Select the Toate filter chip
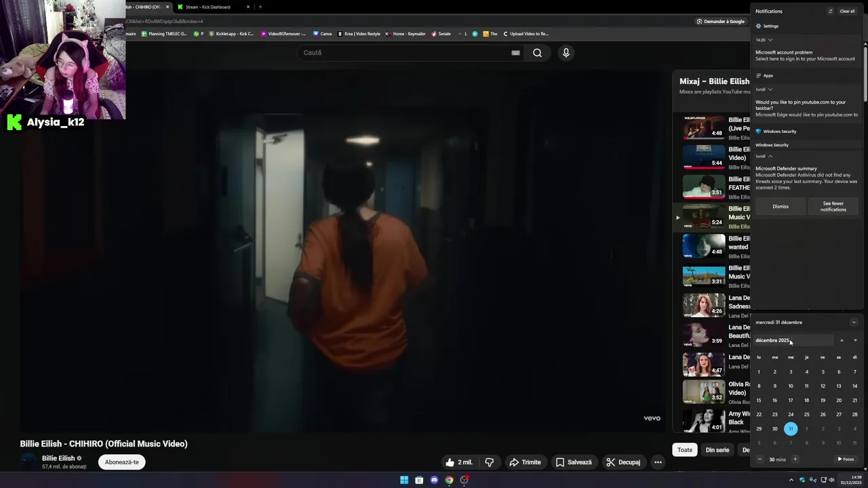Image resolution: width=868 pixels, height=488 pixels. (x=685, y=450)
